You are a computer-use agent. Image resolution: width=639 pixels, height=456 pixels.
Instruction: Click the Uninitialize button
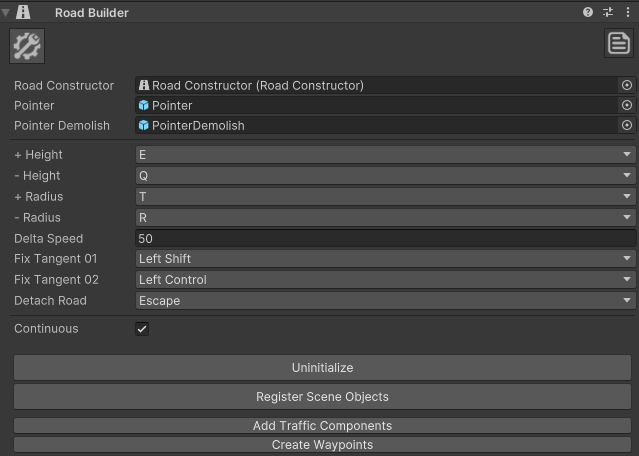322,368
